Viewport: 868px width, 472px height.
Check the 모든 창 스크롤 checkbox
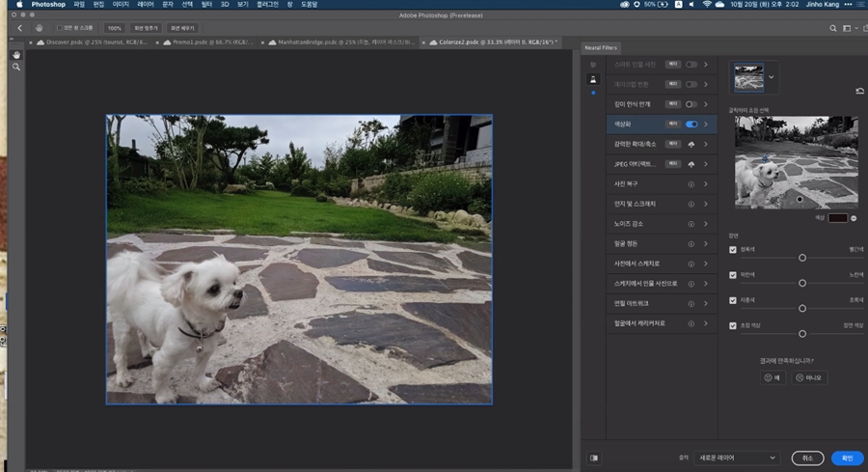(59, 28)
